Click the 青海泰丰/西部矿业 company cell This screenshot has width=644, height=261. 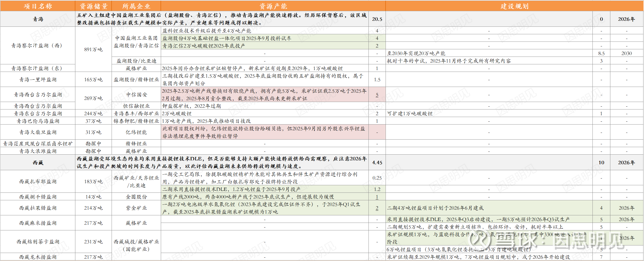[x=136, y=113]
